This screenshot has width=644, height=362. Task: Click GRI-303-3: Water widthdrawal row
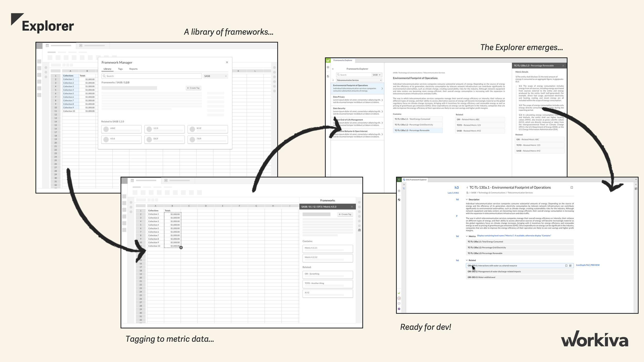(520, 277)
